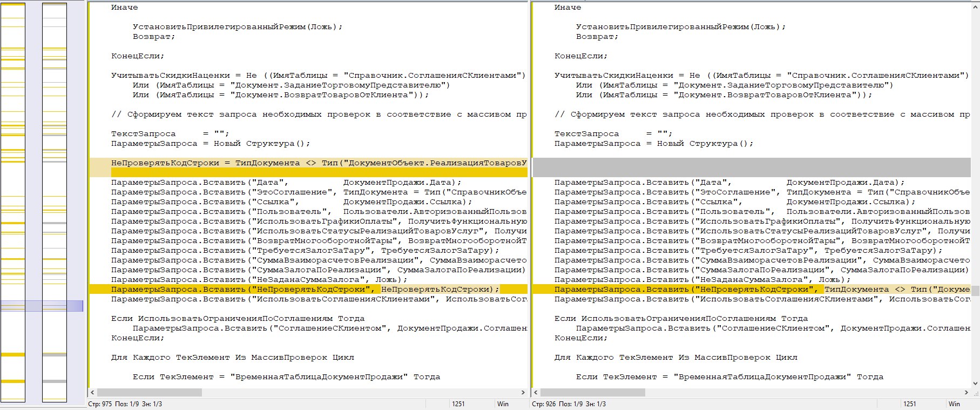The height and width of the screenshot is (410, 980).
Task: Click right pane 'Документ.ВозвратТоваровОтКлиента' line
Action: tap(724, 95)
